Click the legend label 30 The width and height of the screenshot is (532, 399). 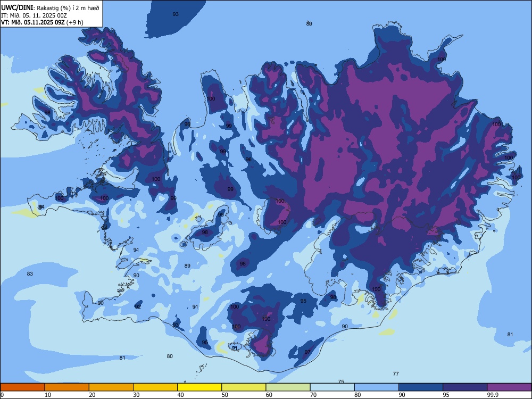[136, 395]
